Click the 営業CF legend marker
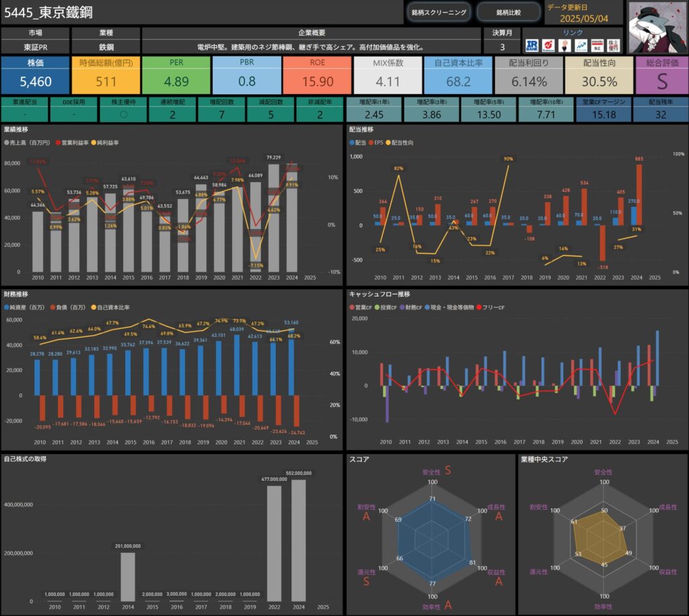Screen dimensions: 689x616 [352, 307]
